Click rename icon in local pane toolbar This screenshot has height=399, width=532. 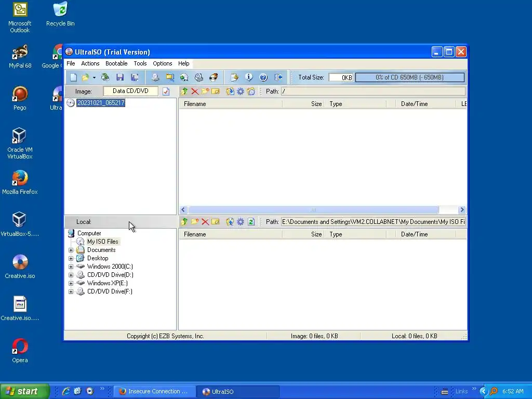pos(216,222)
